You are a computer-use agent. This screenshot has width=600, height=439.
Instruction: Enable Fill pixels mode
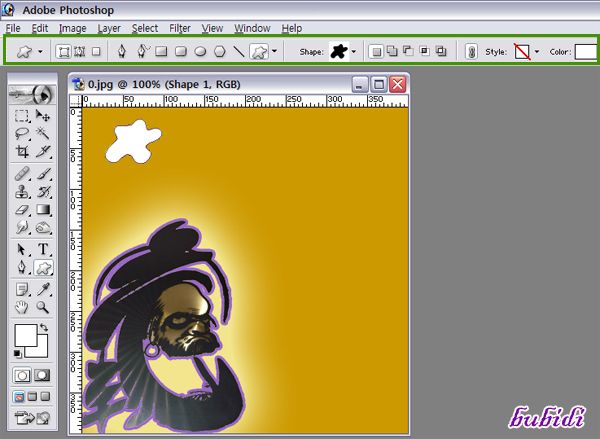(x=96, y=51)
